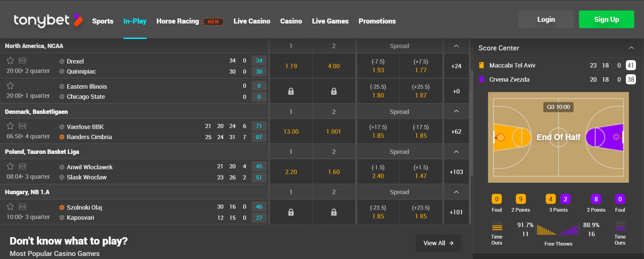Favorite the Drexel vs Quinnipiac match star
Image resolution: width=644 pixels, height=259 pixels.
(10, 61)
